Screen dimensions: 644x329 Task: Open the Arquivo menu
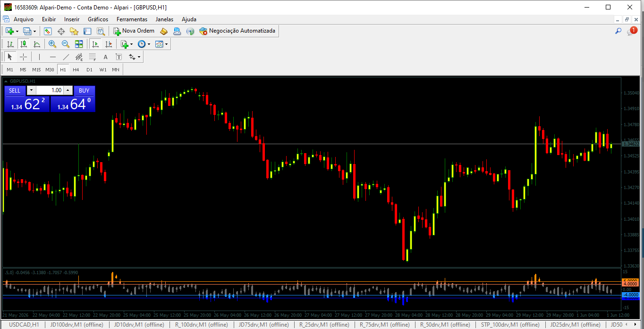click(24, 19)
